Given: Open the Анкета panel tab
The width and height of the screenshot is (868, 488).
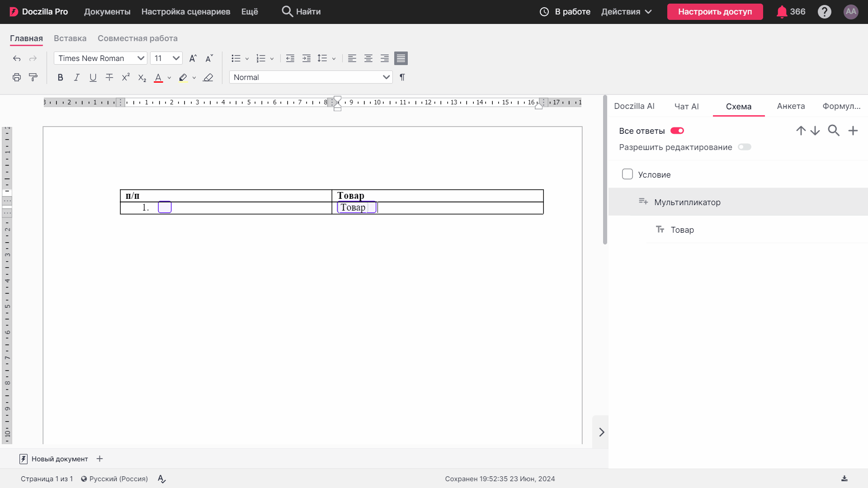Looking at the screenshot, I should (791, 106).
